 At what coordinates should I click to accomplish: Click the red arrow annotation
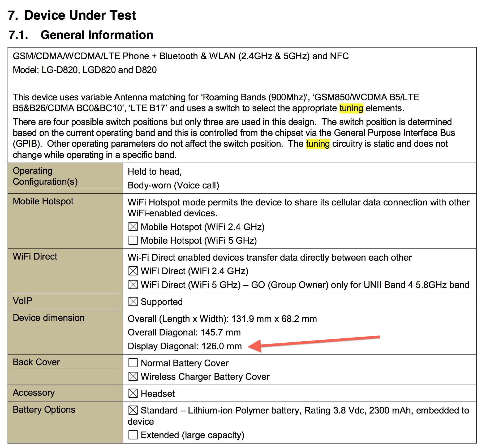(313, 342)
